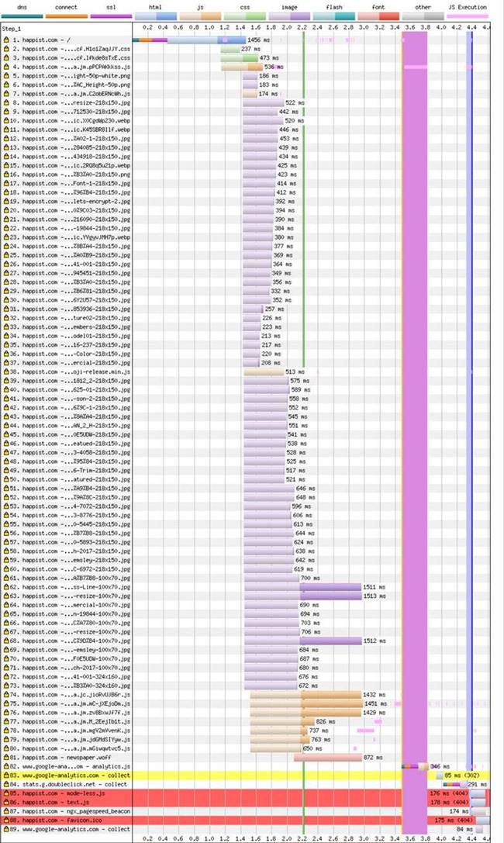This screenshot has height=843, width=504.
Task: Click the dns legend color bar
Action: coord(22,16)
